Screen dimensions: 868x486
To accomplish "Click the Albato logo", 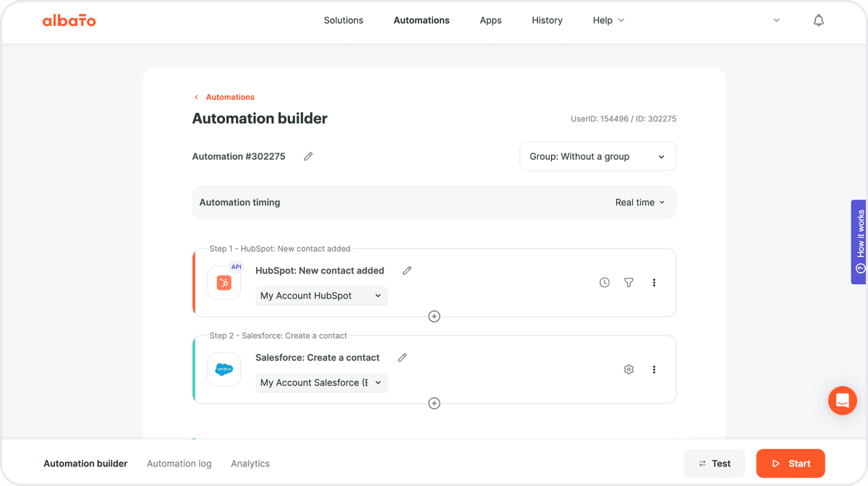I will 69,21.
